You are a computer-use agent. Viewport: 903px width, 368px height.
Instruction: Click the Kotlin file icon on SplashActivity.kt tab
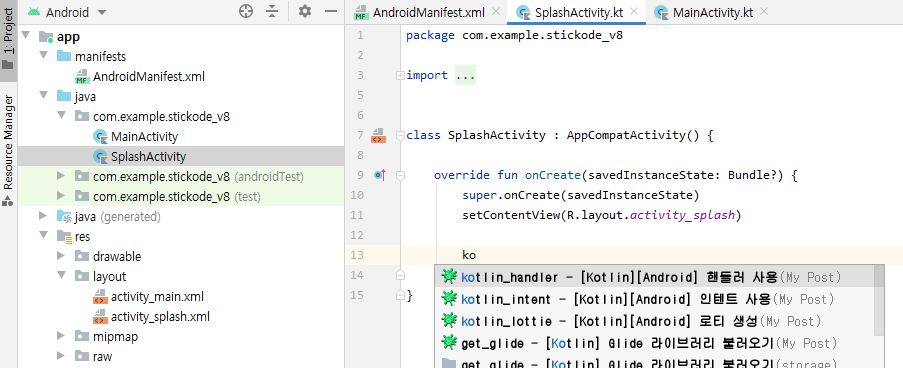[523, 12]
